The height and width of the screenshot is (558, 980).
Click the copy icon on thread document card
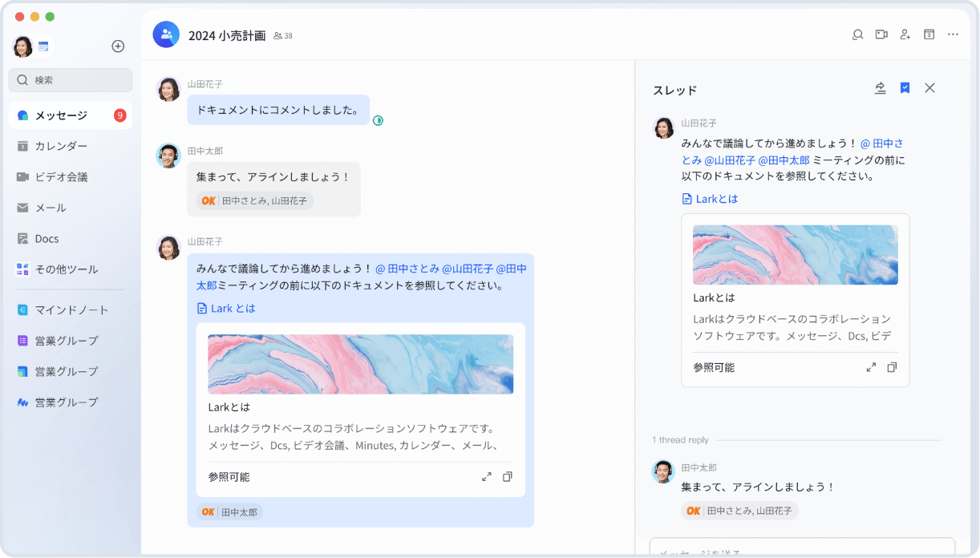pos(892,367)
